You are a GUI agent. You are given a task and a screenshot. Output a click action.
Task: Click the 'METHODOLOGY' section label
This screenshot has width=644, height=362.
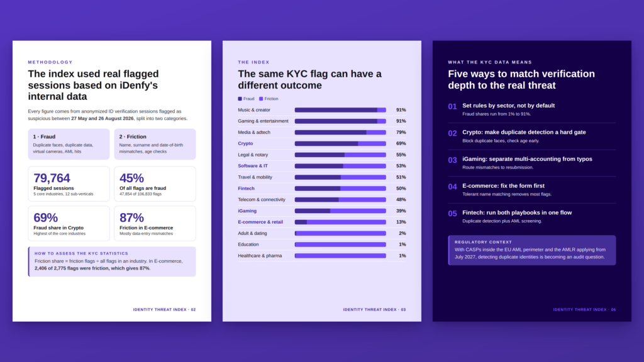pyautogui.click(x=50, y=62)
